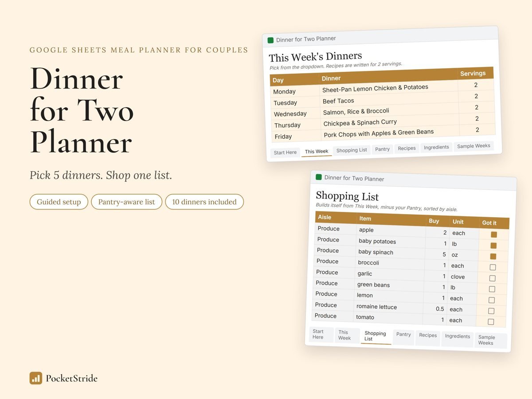Check the Got it box for garlic
The height and width of the screenshot is (399, 532).
[x=492, y=278]
